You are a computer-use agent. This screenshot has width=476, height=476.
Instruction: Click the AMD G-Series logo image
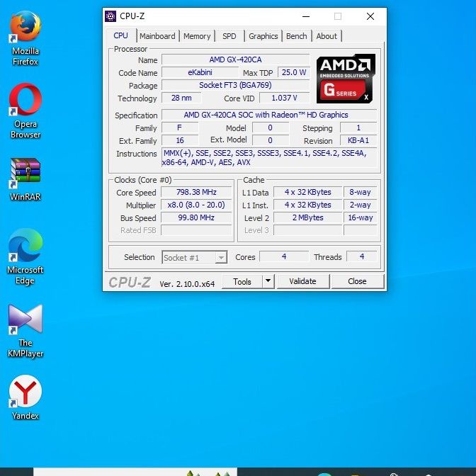point(346,78)
